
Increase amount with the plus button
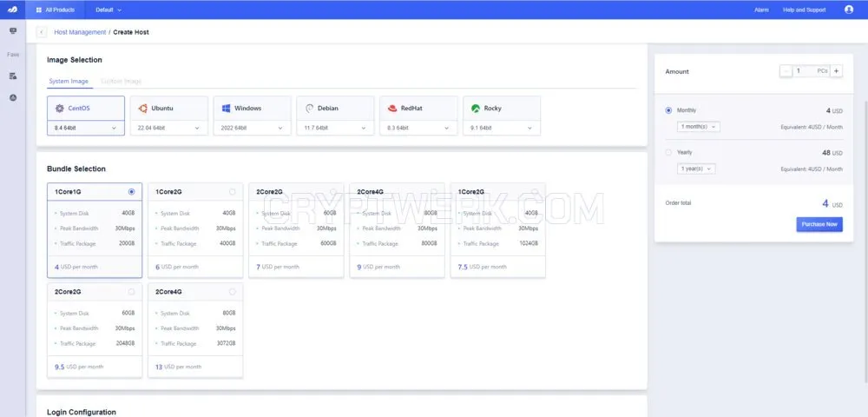(837, 71)
